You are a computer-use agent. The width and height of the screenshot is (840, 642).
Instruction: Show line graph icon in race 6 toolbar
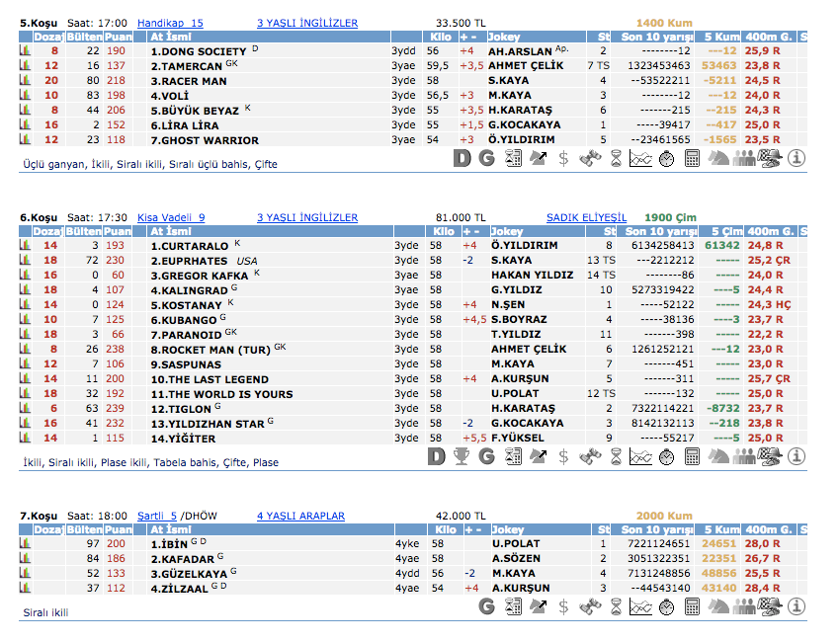(x=641, y=456)
